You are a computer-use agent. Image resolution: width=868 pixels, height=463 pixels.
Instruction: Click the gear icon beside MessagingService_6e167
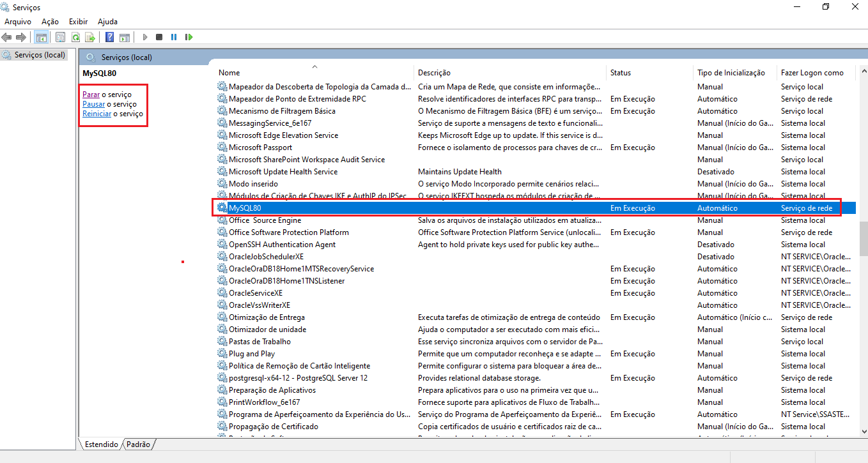(x=222, y=123)
